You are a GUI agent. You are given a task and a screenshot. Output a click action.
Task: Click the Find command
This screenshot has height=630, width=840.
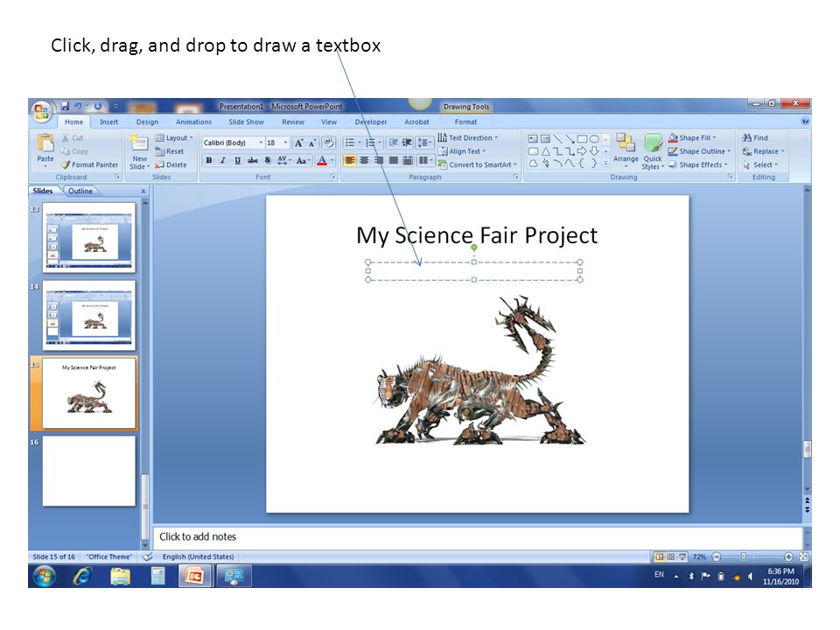pyautogui.click(x=755, y=137)
